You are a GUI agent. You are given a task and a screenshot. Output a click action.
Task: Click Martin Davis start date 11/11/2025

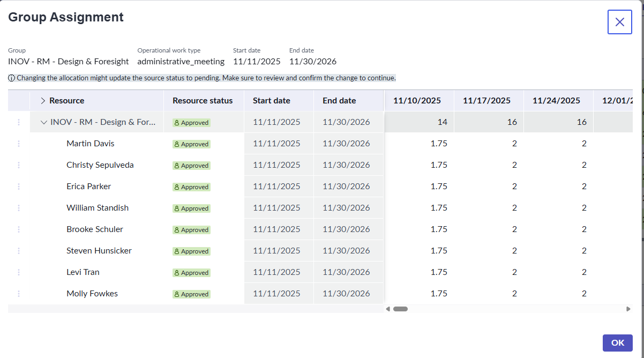point(279,144)
